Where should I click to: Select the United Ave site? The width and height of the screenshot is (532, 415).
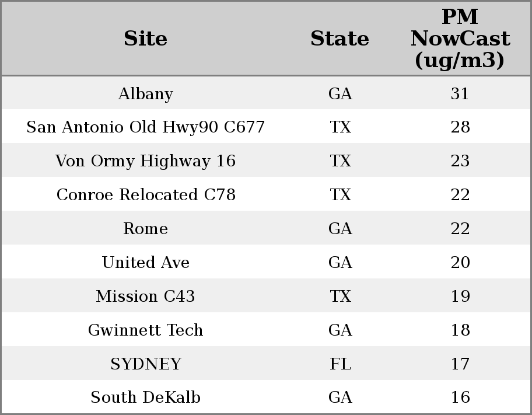pyautogui.click(x=145, y=263)
